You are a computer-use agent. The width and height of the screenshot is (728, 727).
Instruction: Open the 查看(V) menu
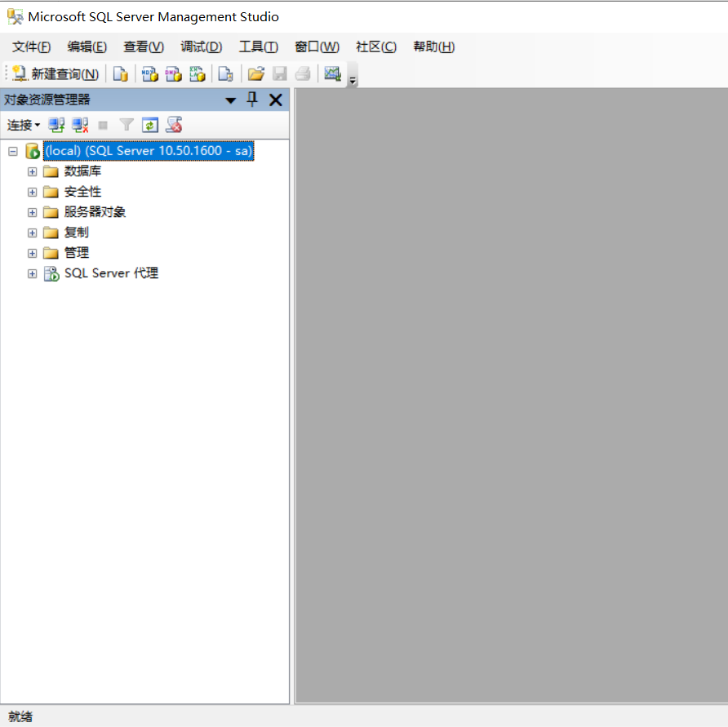(x=144, y=47)
